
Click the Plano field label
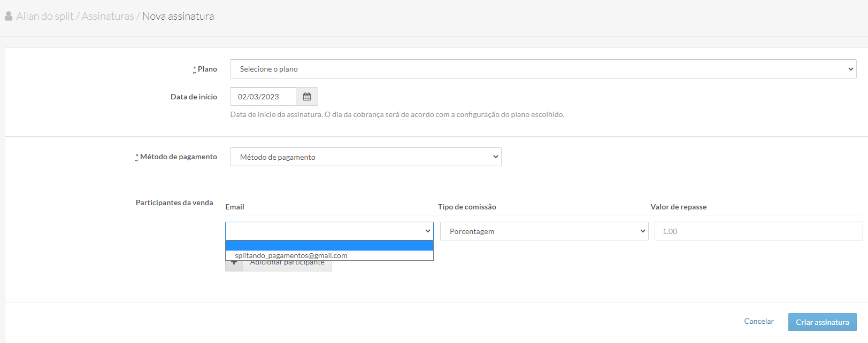[x=207, y=69]
